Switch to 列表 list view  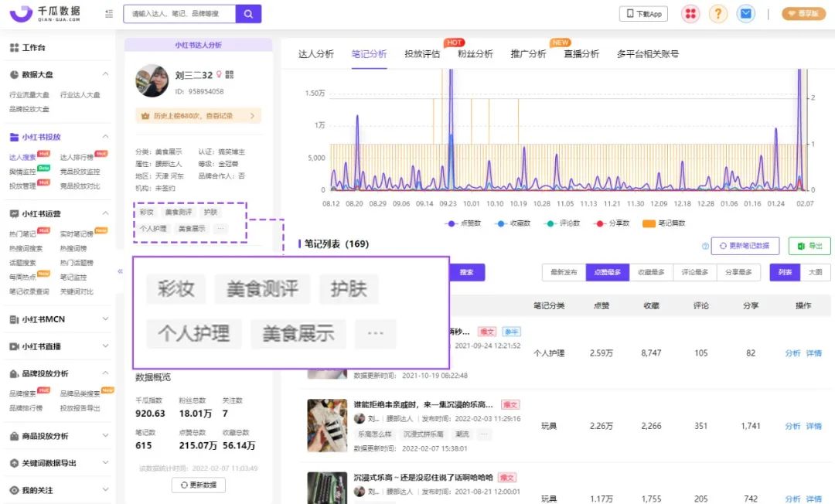tap(785, 273)
